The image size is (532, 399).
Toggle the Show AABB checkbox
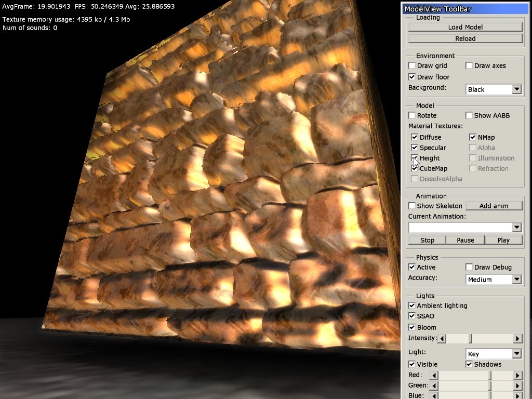tap(469, 115)
